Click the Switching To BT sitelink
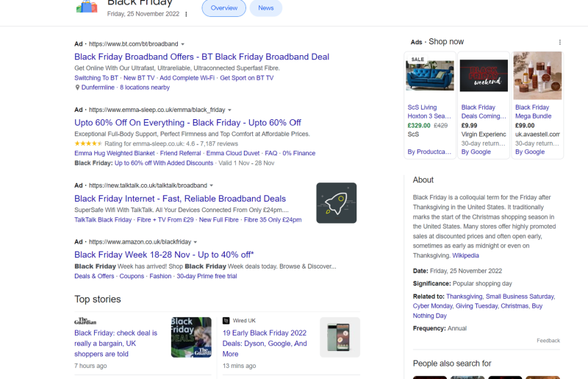 click(96, 78)
